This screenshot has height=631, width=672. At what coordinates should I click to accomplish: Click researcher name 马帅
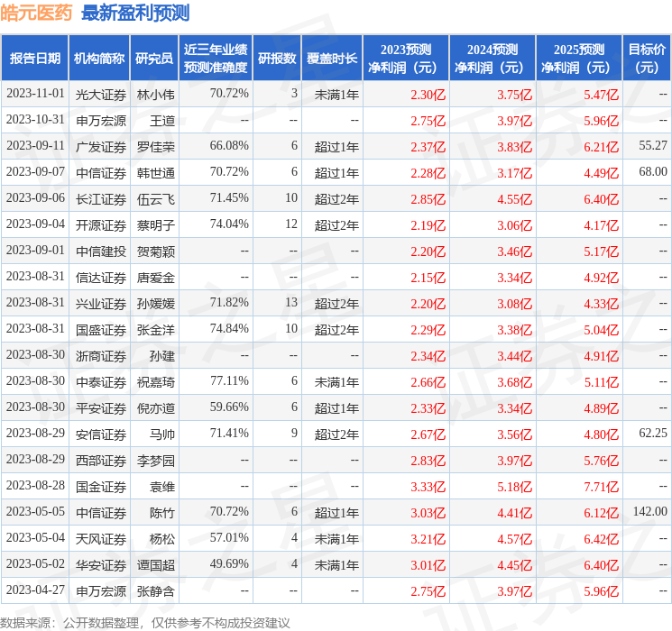[162, 434]
